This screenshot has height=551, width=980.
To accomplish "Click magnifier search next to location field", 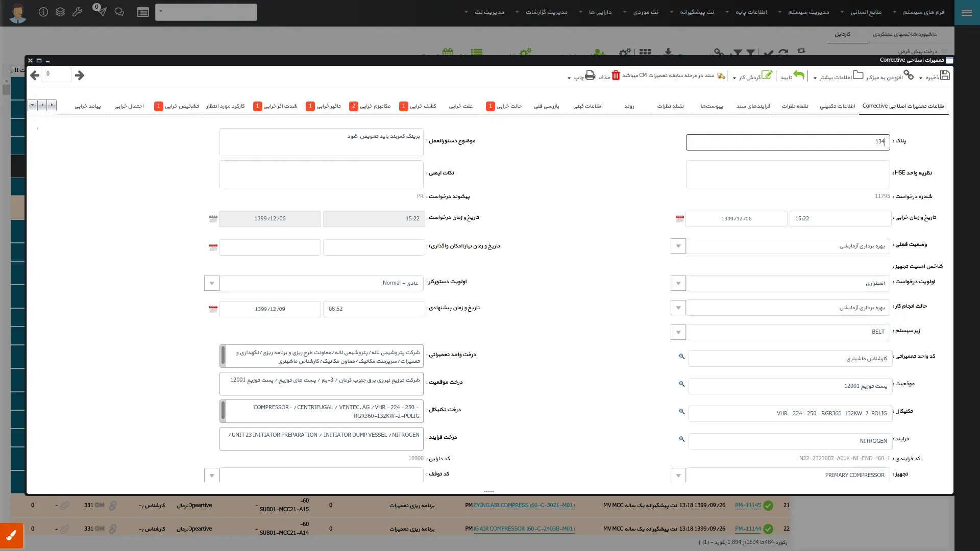I will [x=681, y=384].
